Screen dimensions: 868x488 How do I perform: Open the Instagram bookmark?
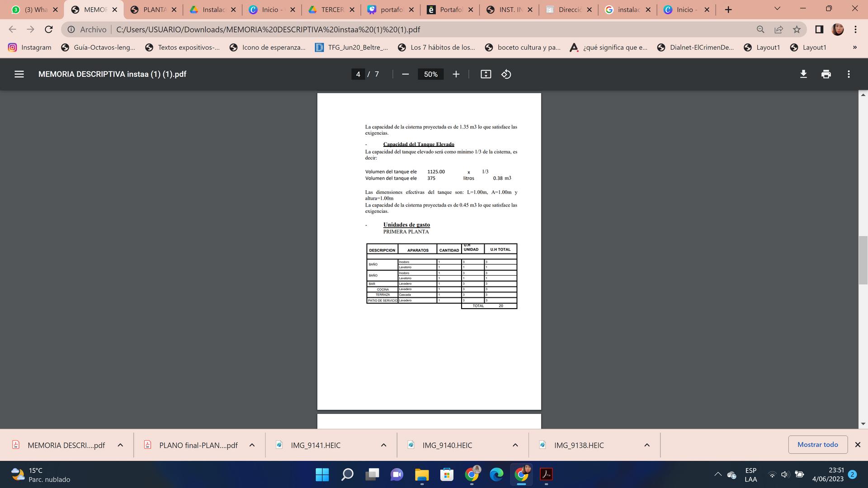click(30, 47)
